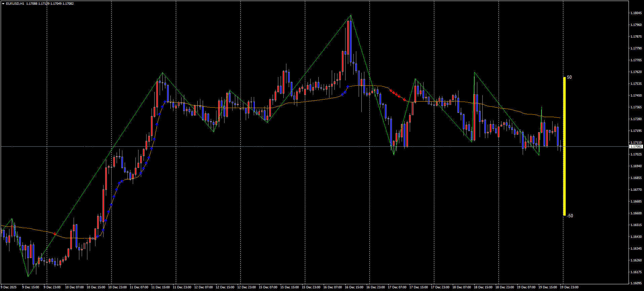Viewport: 644px width, 291px height.
Task: Click the zigzag peak at the chart's highest high
Action: pos(351,15)
